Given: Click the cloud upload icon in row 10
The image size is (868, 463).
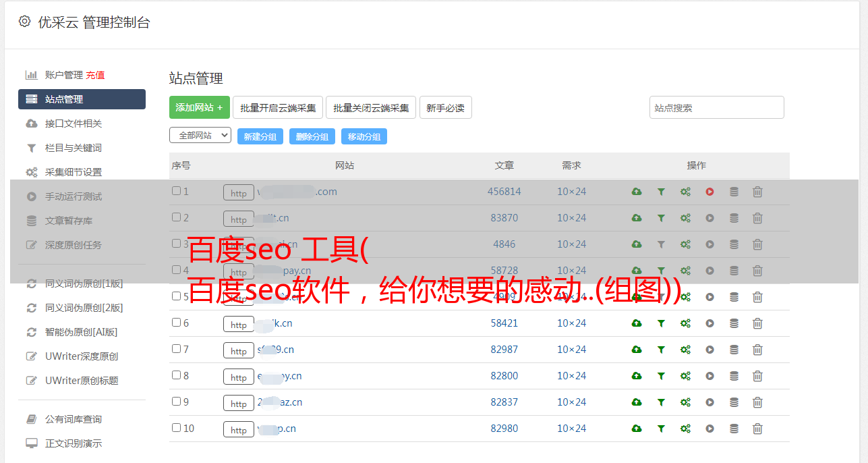Looking at the screenshot, I should tap(637, 429).
